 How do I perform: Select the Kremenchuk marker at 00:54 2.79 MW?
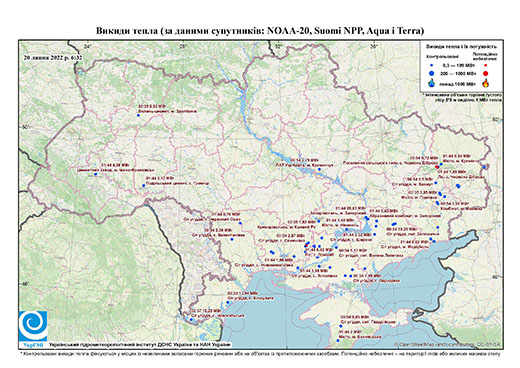coord(319,169)
